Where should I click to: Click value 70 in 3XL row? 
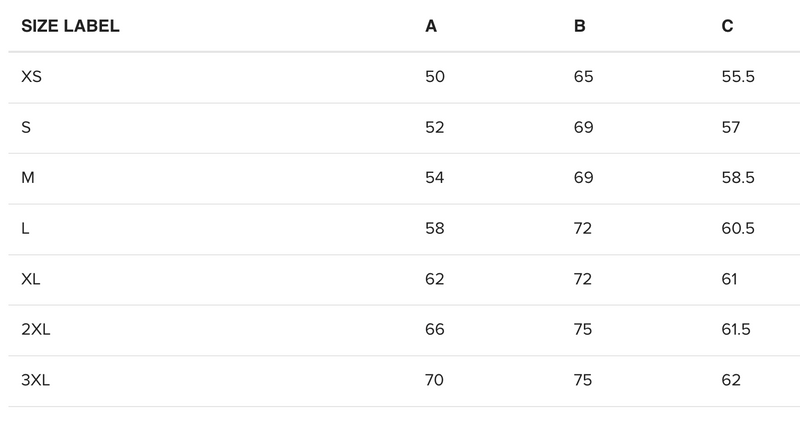pyautogui.click(x=435, y=380)
